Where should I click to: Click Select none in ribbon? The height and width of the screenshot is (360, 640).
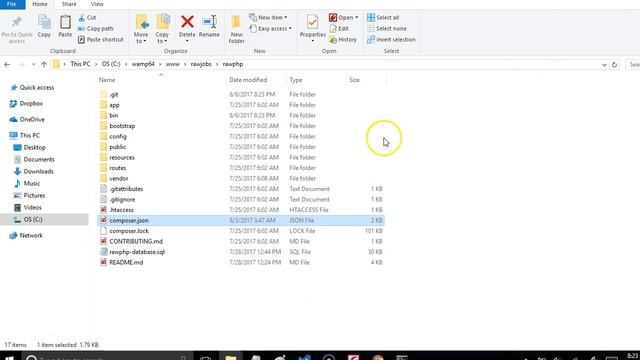click(387, 29)
